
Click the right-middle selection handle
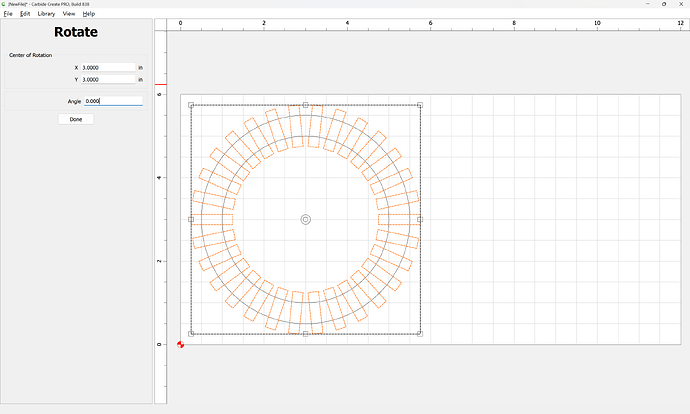pyautogui.click(x=420, y=219)
